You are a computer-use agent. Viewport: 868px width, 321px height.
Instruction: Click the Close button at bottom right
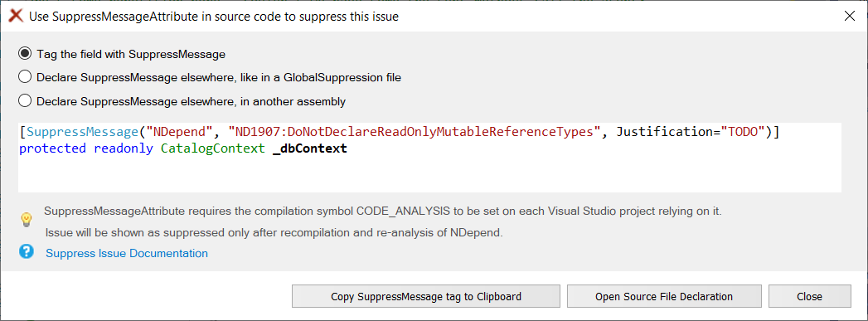tap(809, 296)
